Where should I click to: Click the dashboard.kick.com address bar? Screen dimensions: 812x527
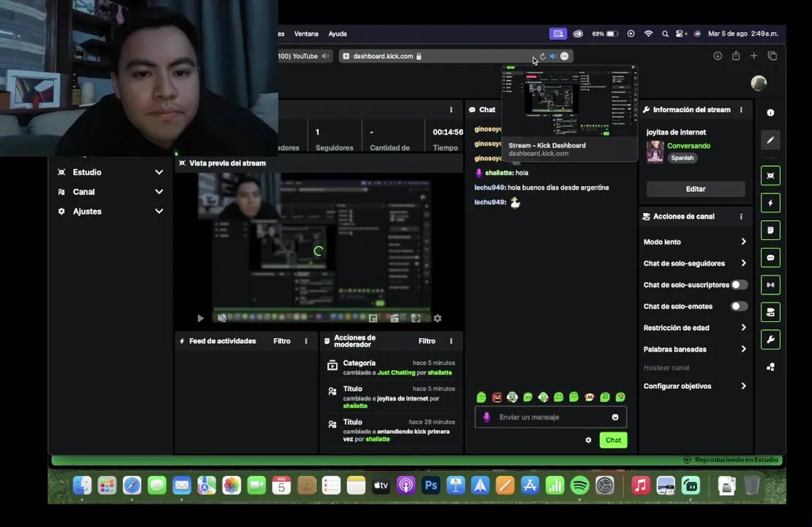click(455, 56)
